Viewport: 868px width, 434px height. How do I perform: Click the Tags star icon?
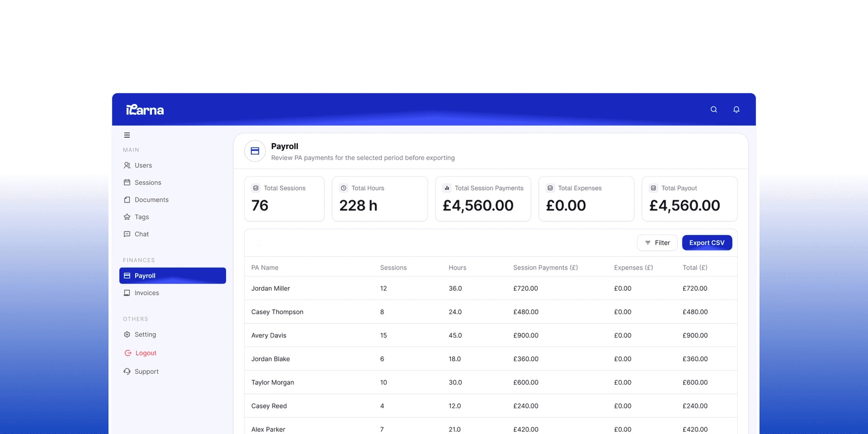(127, 217)
